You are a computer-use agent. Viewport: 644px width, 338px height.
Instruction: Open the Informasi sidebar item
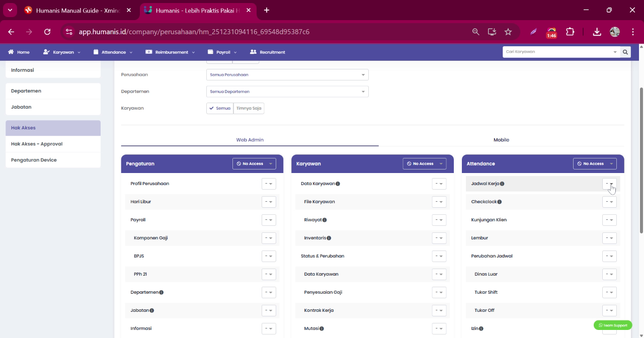coord(53,70)
